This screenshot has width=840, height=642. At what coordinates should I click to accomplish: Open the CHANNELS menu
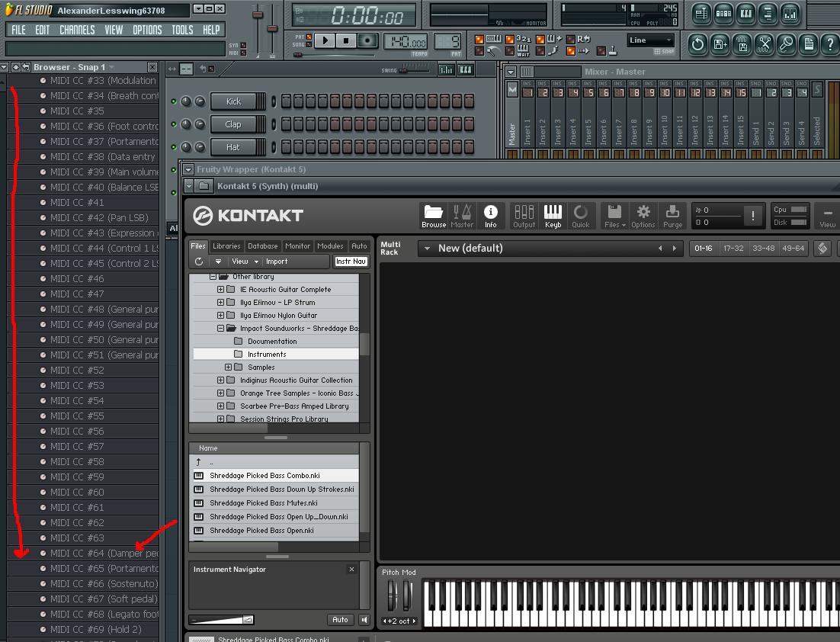77,30
